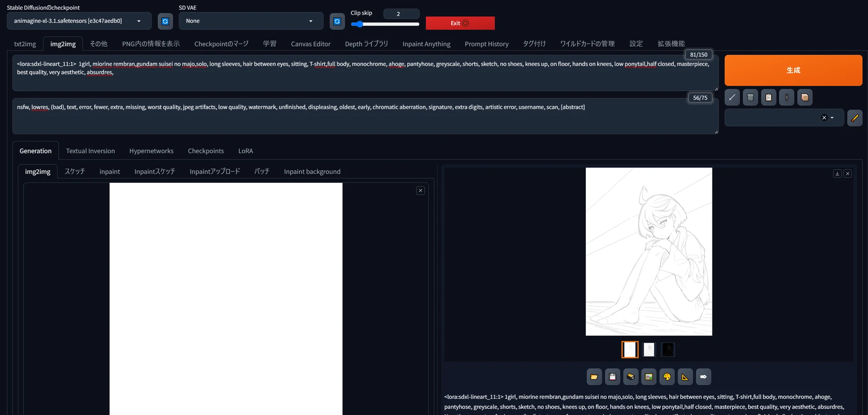The width and height of the screenshot is (868, 415).
Task: Click the red Exit button
Action: pos(460,23)
